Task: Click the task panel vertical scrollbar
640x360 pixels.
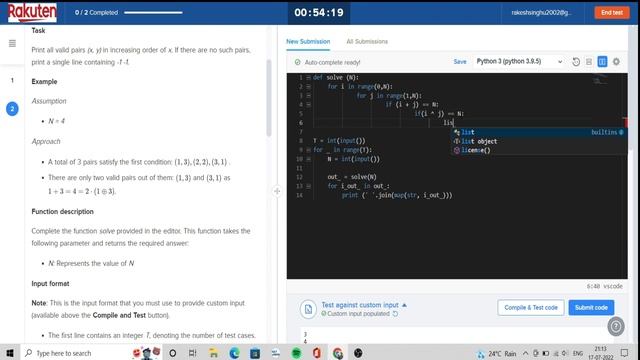Action: tap(269, 98)
